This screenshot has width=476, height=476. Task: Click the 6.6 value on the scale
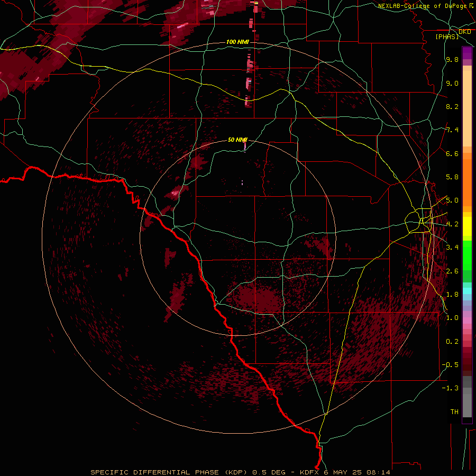(452, 153)
